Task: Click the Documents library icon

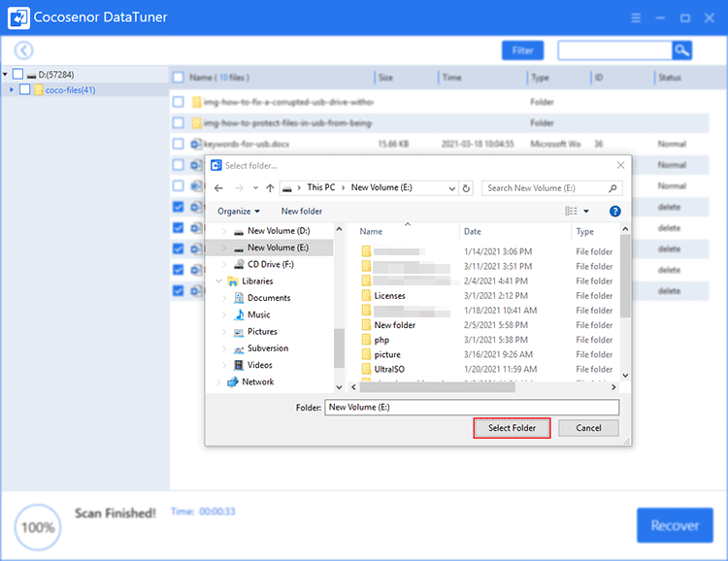Action: coord(239,298)
